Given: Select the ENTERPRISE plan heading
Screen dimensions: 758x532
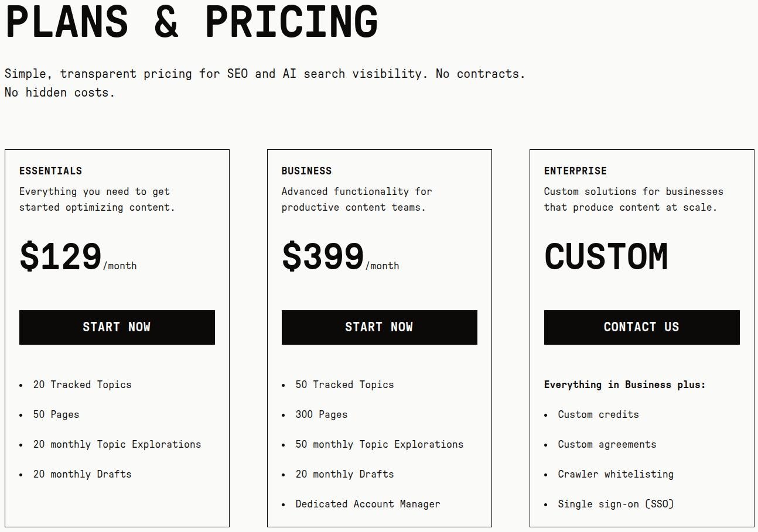Looking at the screenshot, I should click(x=575, y=171).
